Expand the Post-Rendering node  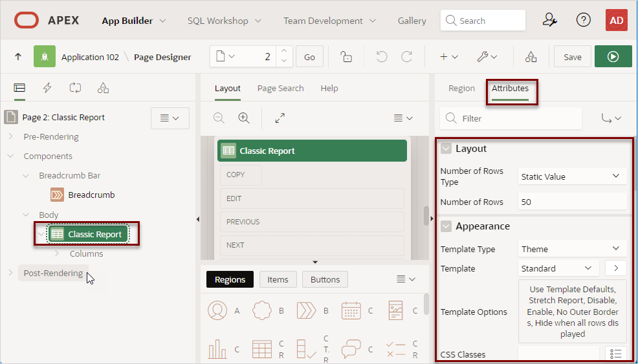tap(11, 273)
